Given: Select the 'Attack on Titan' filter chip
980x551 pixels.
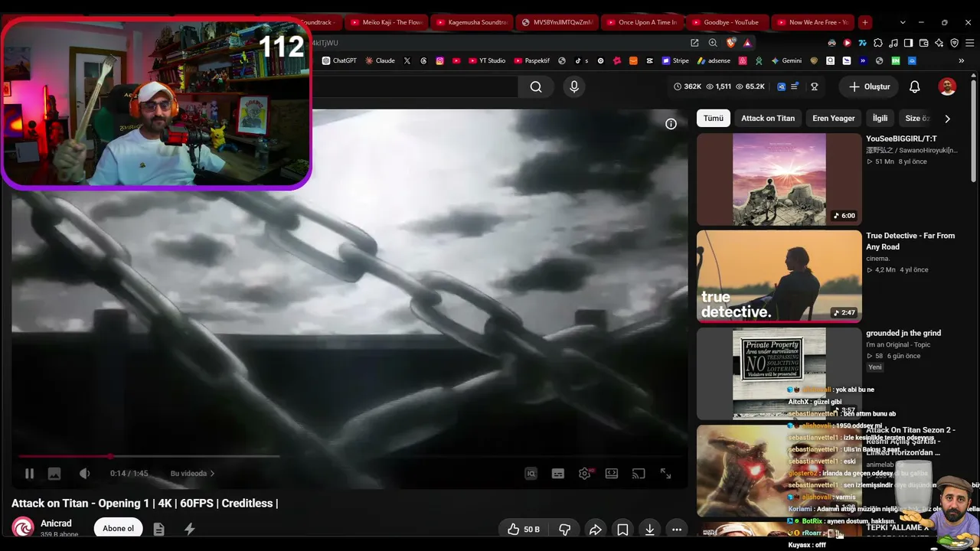Looking at the screenshot, I should coord(768,119).
